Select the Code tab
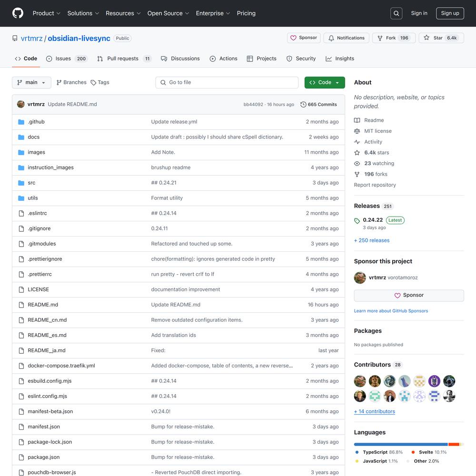Viewport: 476px width, 476px height. [x=26, y=59]
